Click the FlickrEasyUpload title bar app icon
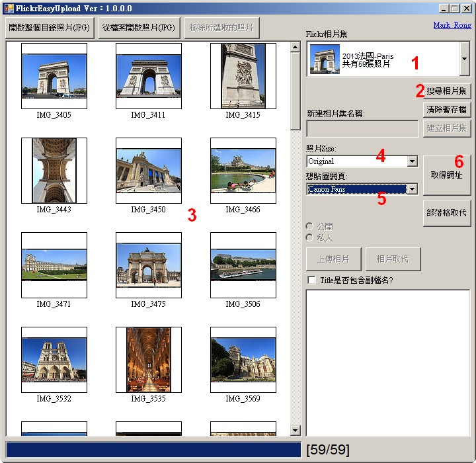Viewport: 476px width, 463px height. [x=9, y=9]
